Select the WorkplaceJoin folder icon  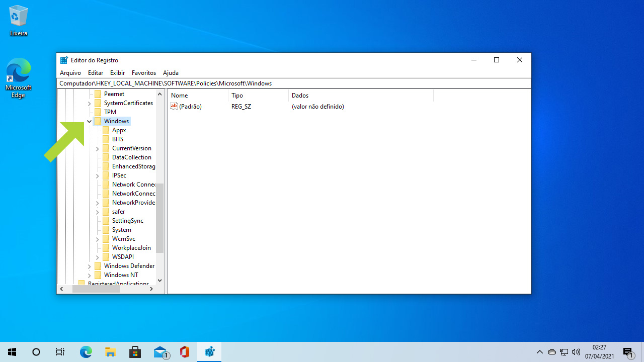pos(106,248)
